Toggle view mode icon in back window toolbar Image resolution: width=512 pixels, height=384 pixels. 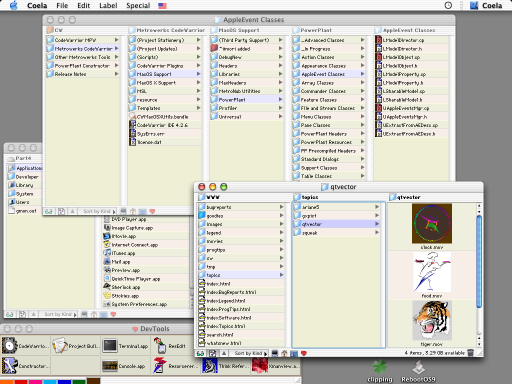[22, 314]
